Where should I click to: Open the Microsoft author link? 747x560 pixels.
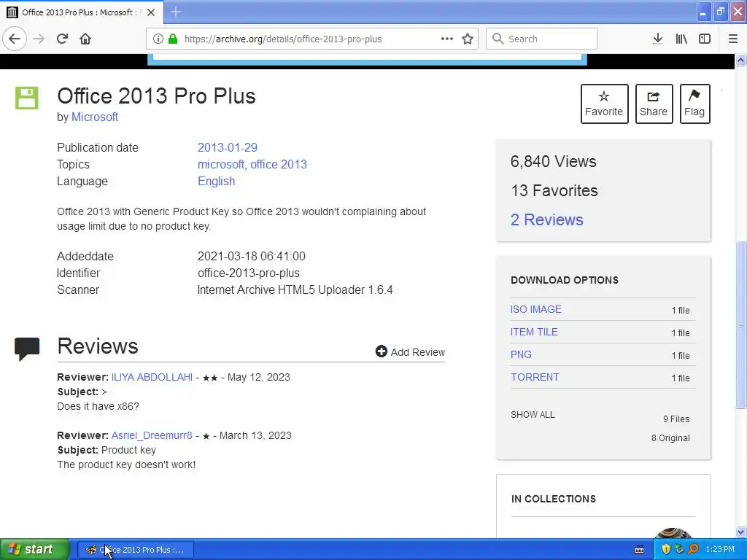tap(94, 117)
